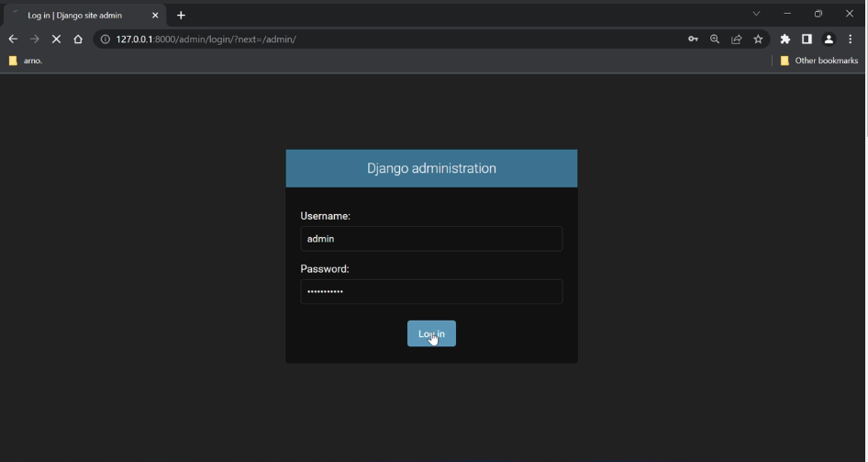Open the browser home page

(x=78, y=39)
